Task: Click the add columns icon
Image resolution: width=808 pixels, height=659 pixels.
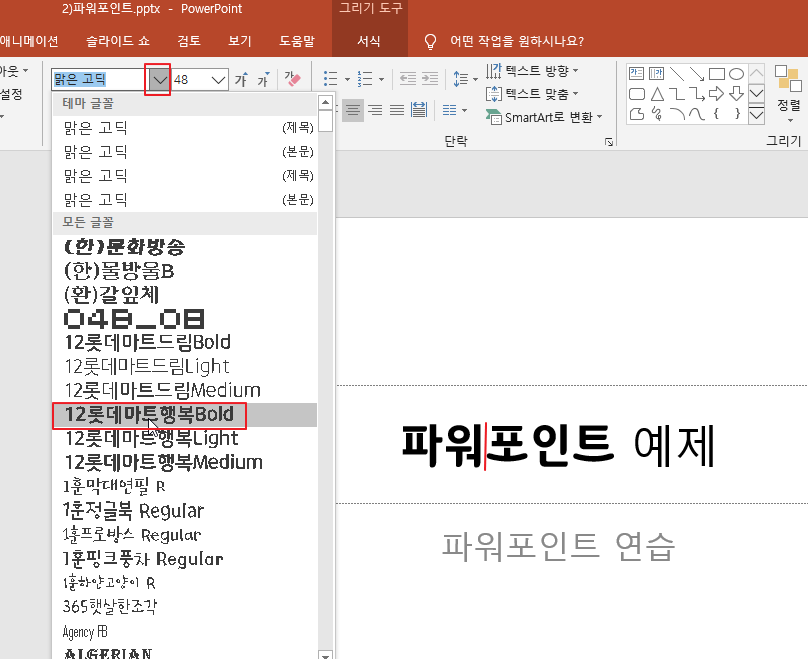Action: tap(450, 110)
